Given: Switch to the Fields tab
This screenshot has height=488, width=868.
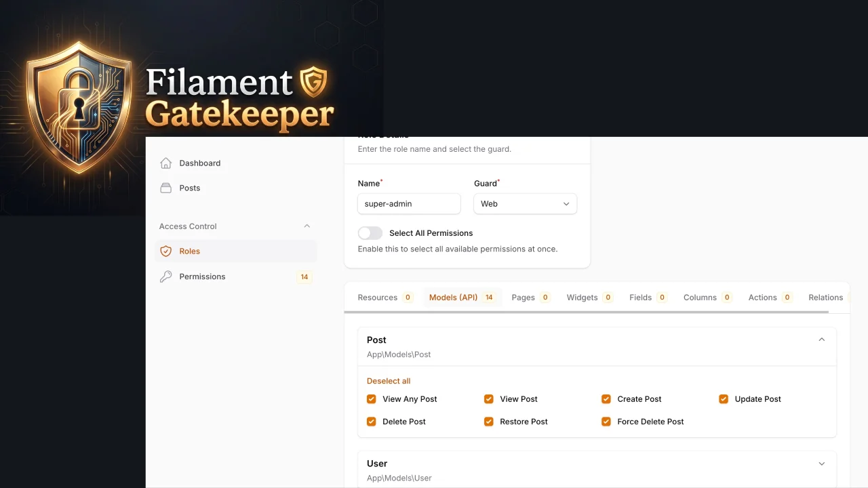Looking at the screenshot, I should 648,298.
